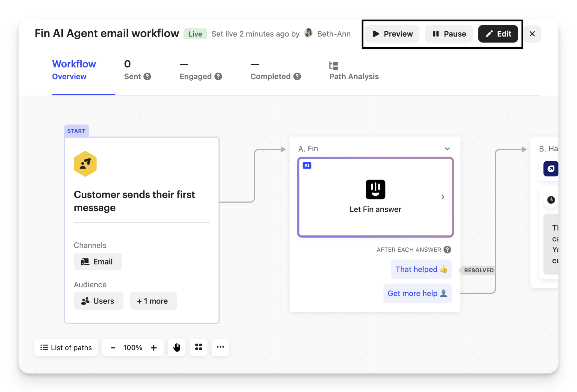
Task: Click the 'Let Fin answer' label
Action: click(x=375, y=209)
